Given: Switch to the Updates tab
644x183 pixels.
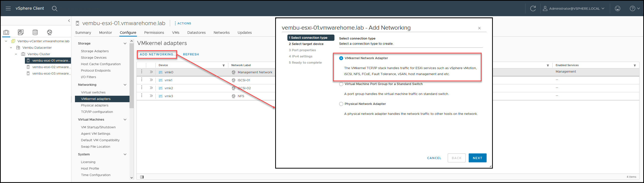Looking at the screenshot, I should coord(245,33).
